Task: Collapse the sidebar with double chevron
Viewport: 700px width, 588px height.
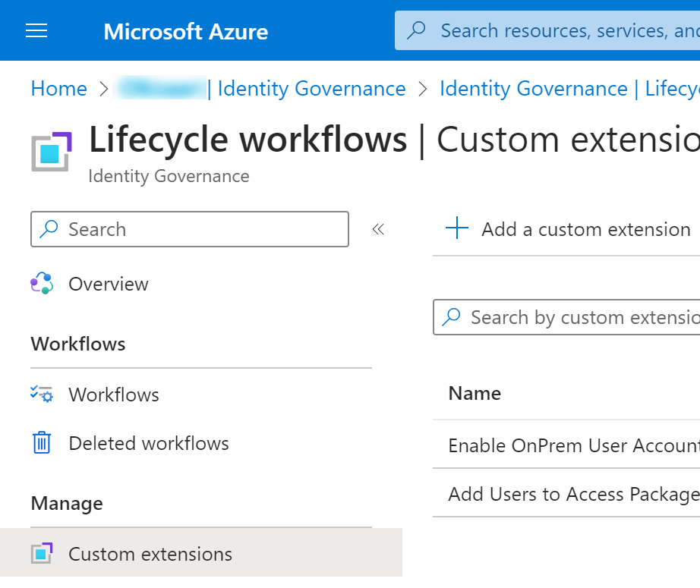Action: [377, 229]
